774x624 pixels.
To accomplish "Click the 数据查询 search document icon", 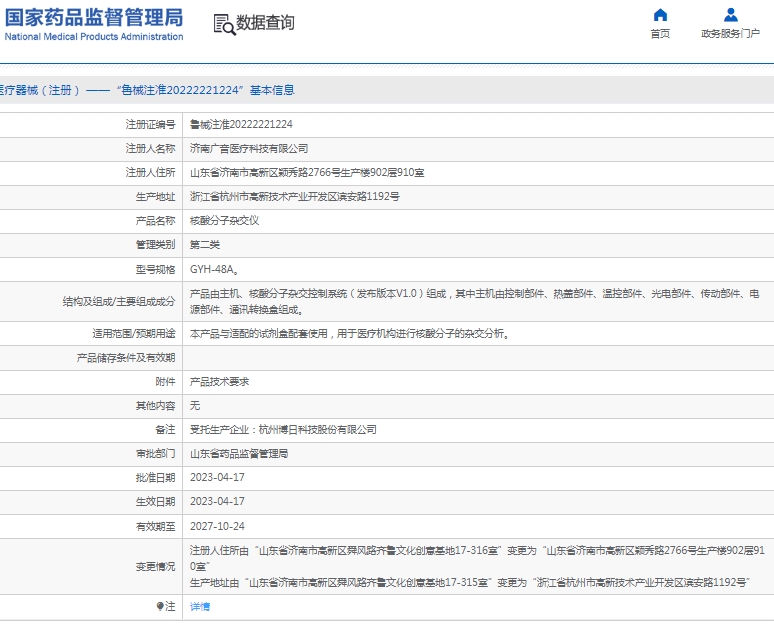I will point(224,25).
